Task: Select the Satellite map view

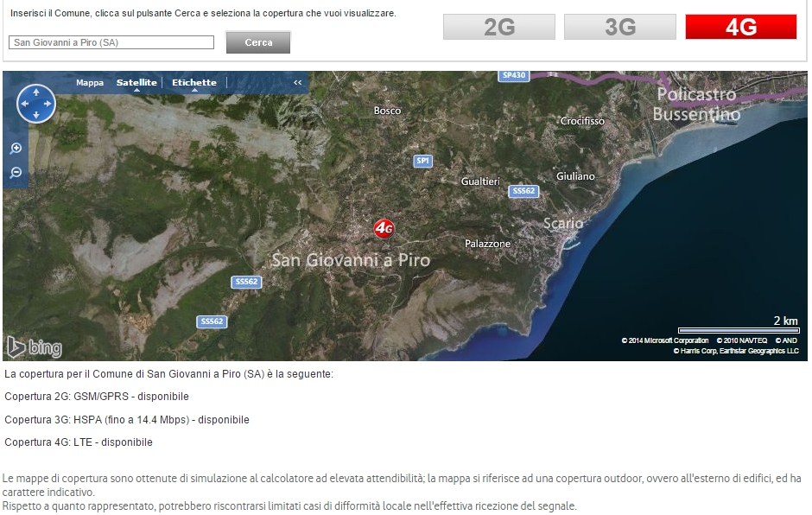Action: coord(136,83)
